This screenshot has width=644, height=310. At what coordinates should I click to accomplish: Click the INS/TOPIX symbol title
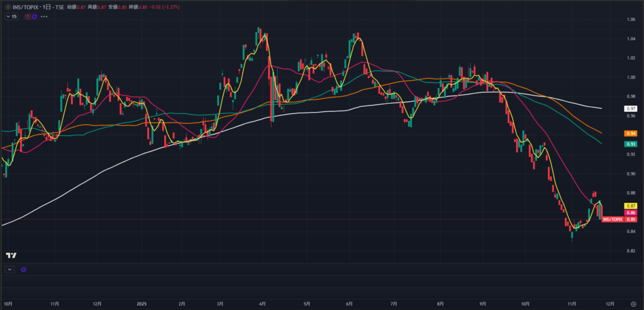(x=26, y=6)
